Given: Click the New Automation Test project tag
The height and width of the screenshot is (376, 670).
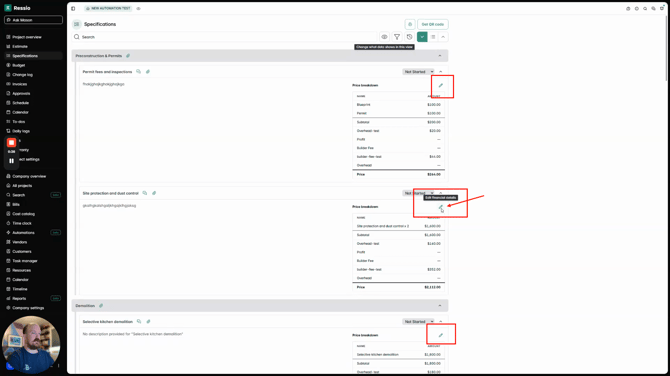Looking at the screenshot, I should [x=108, y=9].
